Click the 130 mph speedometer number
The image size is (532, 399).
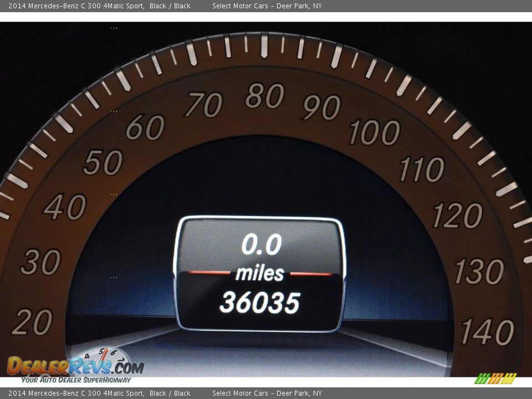click(479, 271)
